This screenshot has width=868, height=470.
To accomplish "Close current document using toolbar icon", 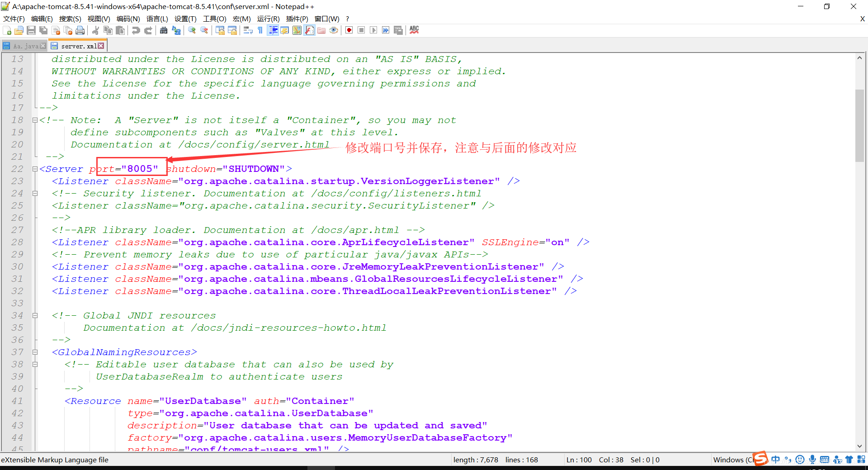I will pyautogui.click(x=56, y=30).
